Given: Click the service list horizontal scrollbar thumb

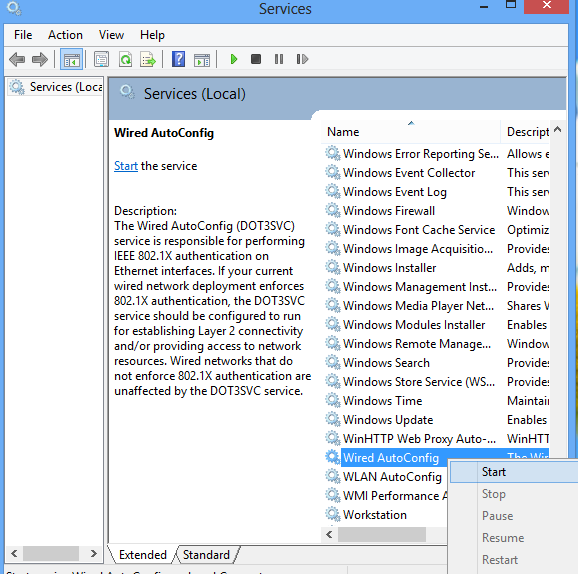Looking at the screenshot, I should click(x=382, y=534).
